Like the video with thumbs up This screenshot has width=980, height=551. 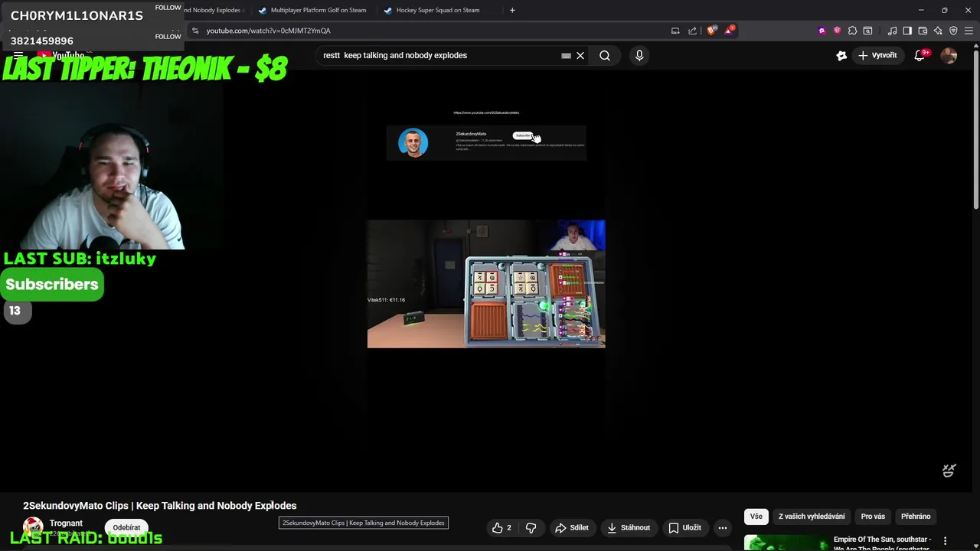pos(501,527)
